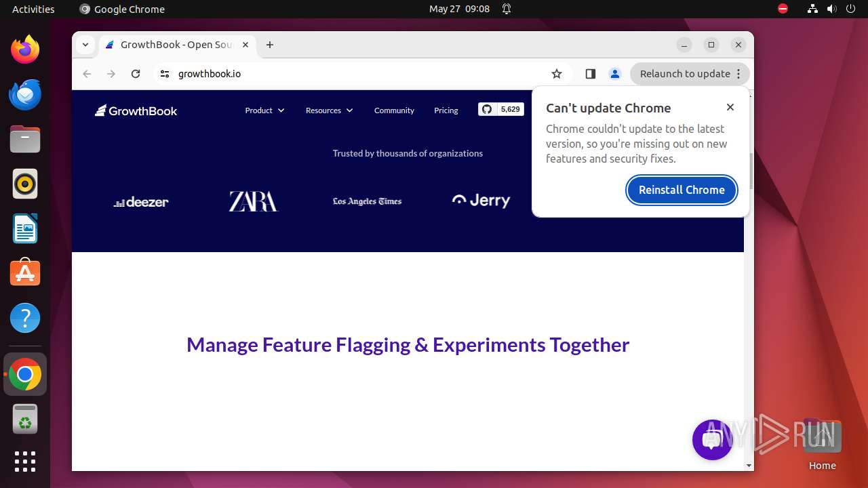Launch LibreOffice Writer from the dock
868x488 pixels.
(x=25, y=228)
